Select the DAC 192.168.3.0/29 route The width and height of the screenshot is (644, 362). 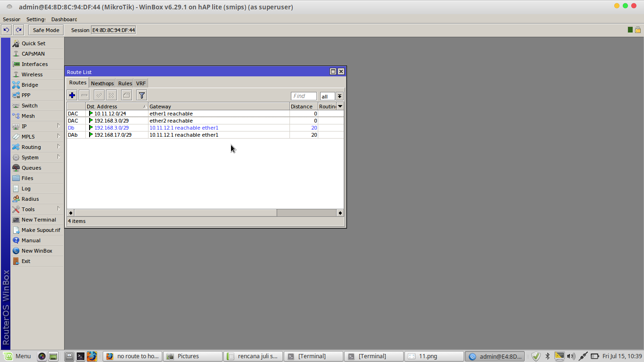pos(205,121)
